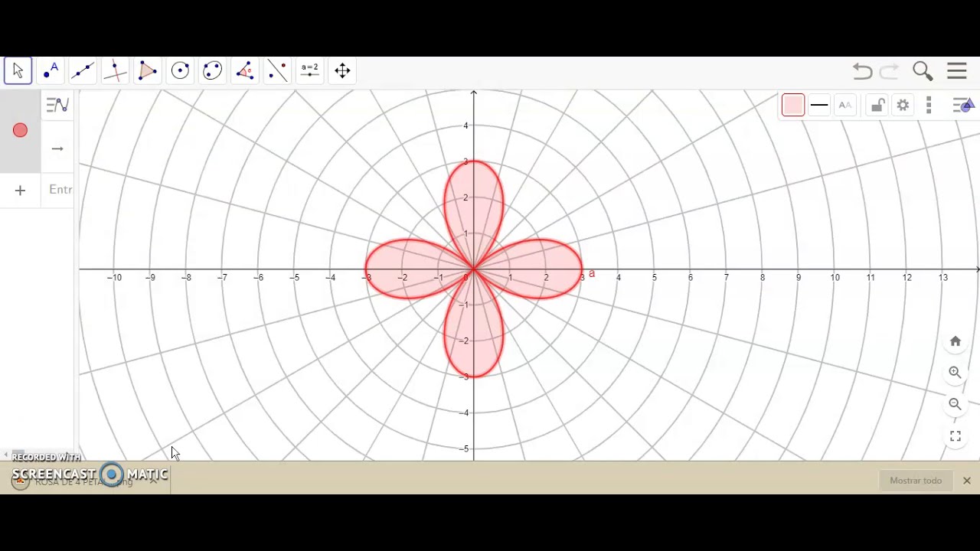
Task: Reset view with the home button
Action: (x=955, y=341)
